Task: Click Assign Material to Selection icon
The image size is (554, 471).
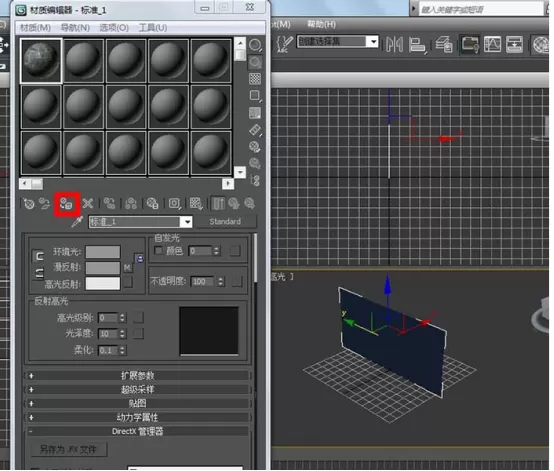Action: click(x=66, y=204)
